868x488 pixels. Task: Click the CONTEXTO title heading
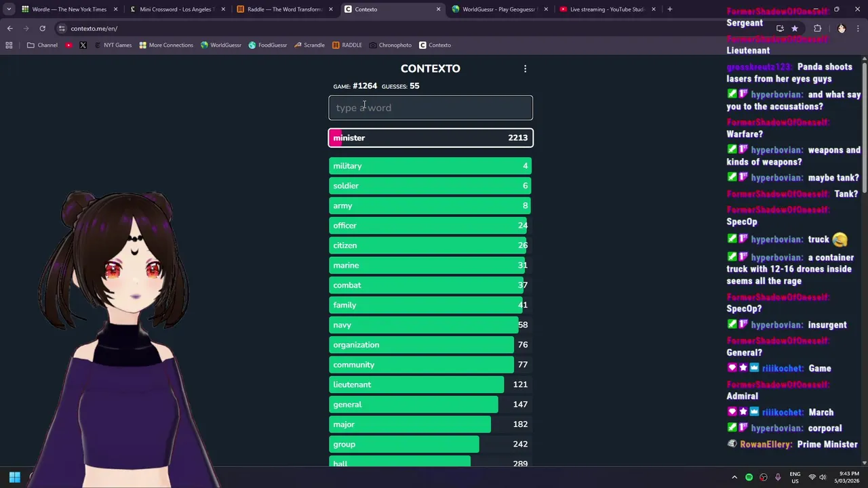pyautogui.click(x=430, y=68)
